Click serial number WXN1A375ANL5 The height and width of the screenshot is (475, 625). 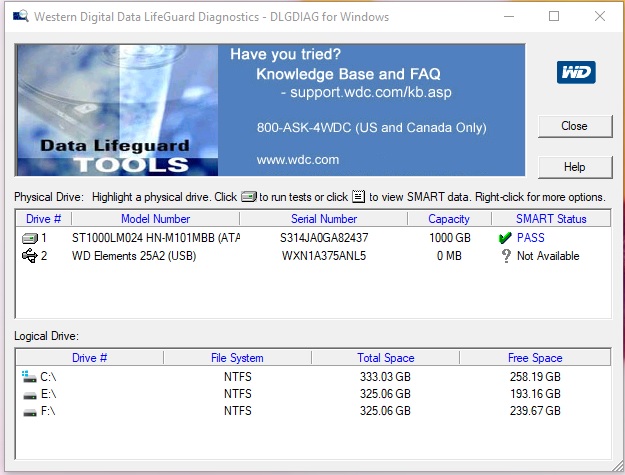point(324,256)
